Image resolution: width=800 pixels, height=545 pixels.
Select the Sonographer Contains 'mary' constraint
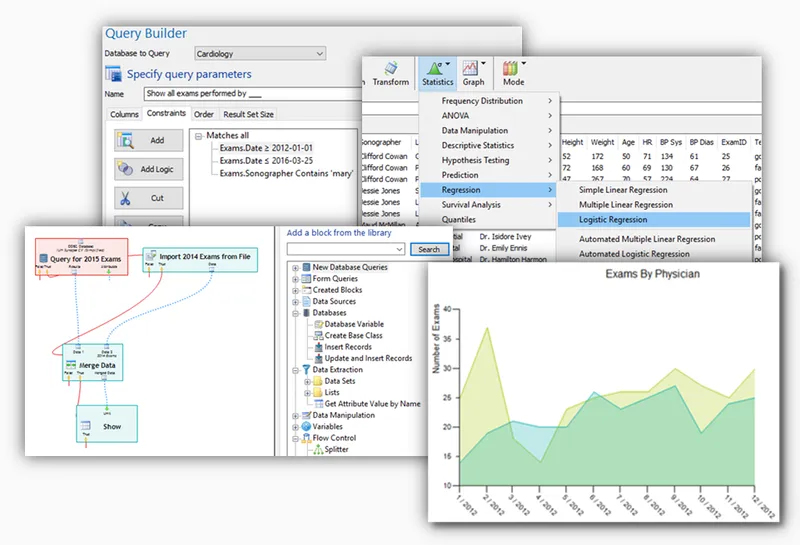click(286, 174)
